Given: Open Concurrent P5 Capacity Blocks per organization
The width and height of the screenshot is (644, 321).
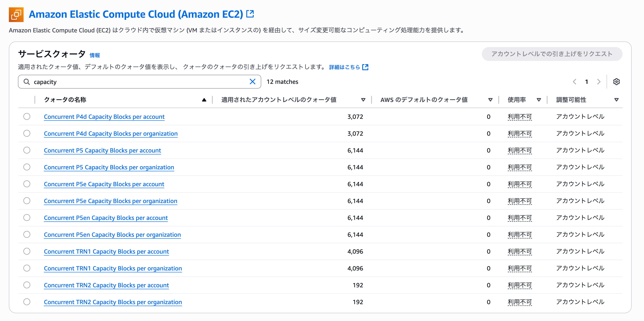Looking at the screenshot, I should coord(109,167).
